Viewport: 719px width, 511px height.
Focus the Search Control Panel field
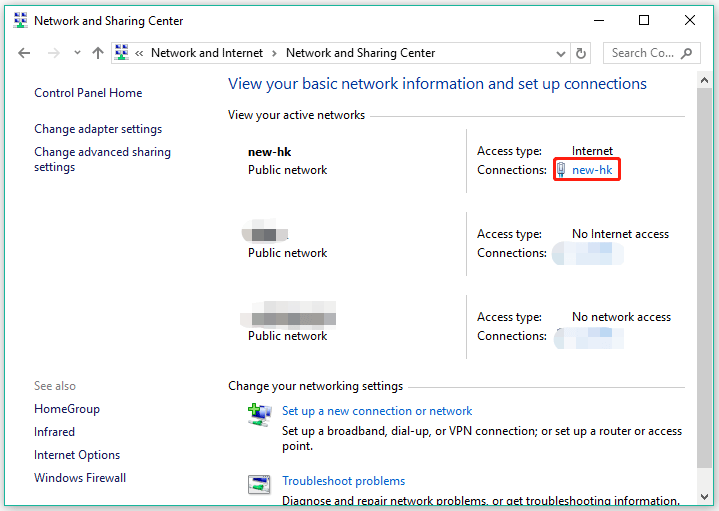[x=643, y=53]
